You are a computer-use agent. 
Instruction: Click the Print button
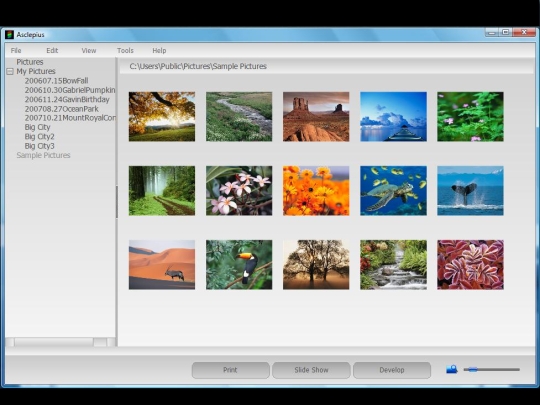230,370
